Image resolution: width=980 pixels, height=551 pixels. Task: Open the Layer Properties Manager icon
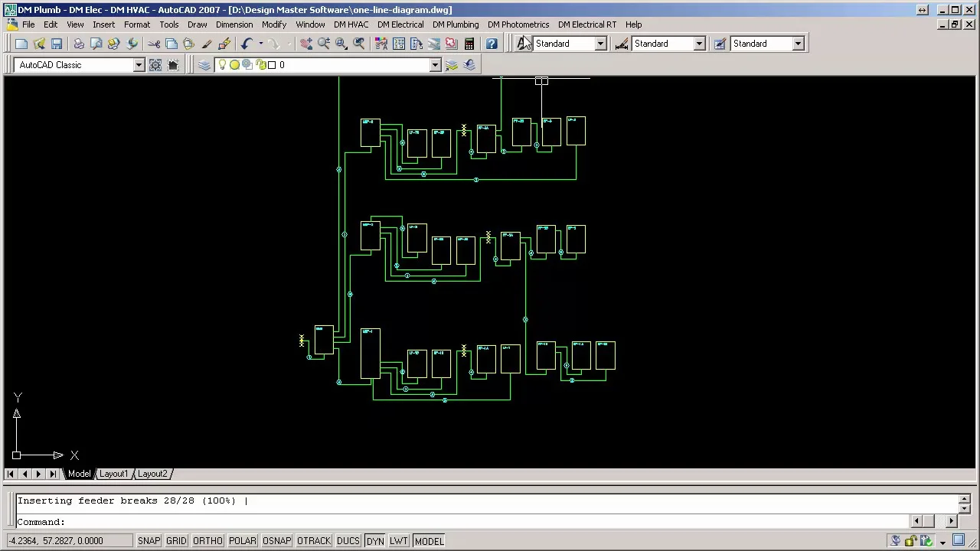click(204, 65)
